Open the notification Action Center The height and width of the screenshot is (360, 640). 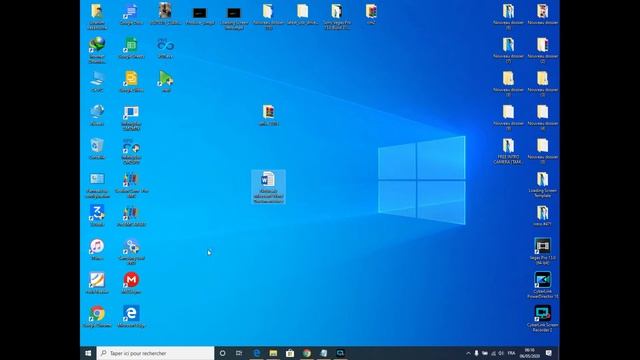pyautogui.click(x=549, y=353)
